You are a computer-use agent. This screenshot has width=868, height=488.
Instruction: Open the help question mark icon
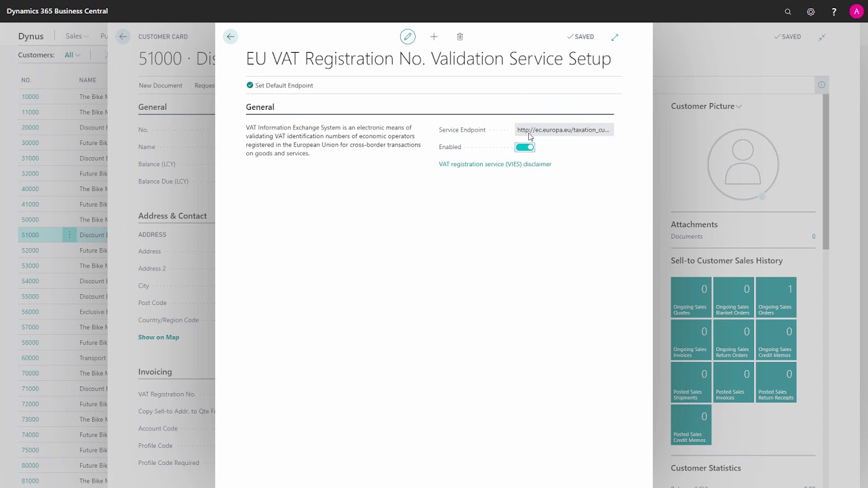click(x=834, y=12)
